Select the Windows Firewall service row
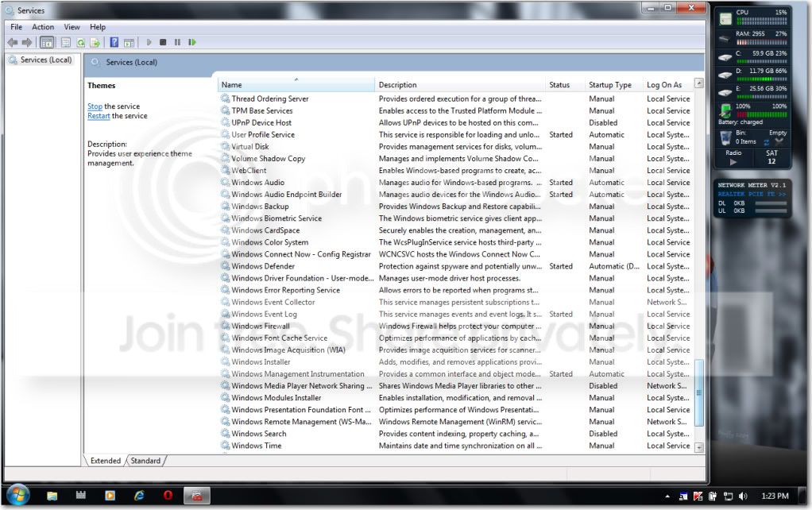812x510 pixels. 456,326
